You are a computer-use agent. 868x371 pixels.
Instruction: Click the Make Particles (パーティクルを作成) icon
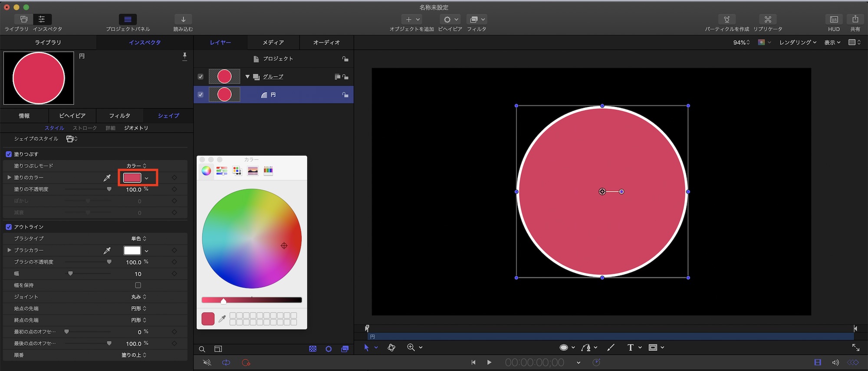click(x=727, y=19)
